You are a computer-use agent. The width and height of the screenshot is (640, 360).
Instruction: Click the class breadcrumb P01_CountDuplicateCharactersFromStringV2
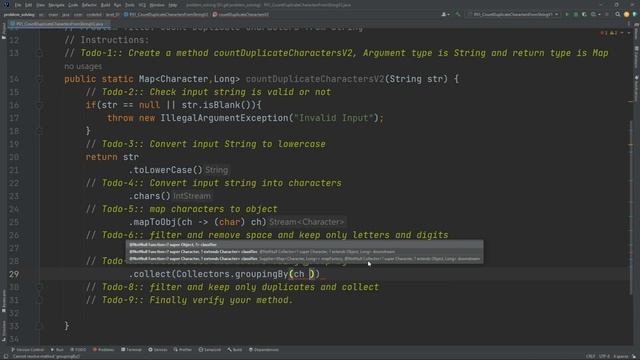pyautogui.click(x=166, y=15)
